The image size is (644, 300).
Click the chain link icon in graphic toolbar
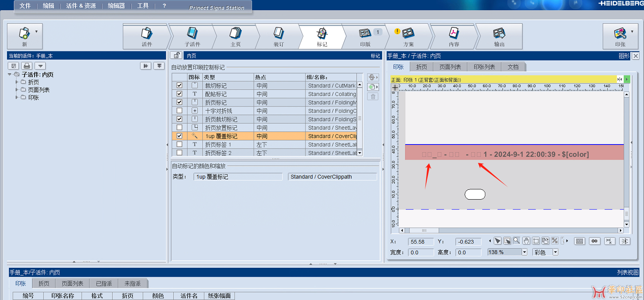point(594,241)
